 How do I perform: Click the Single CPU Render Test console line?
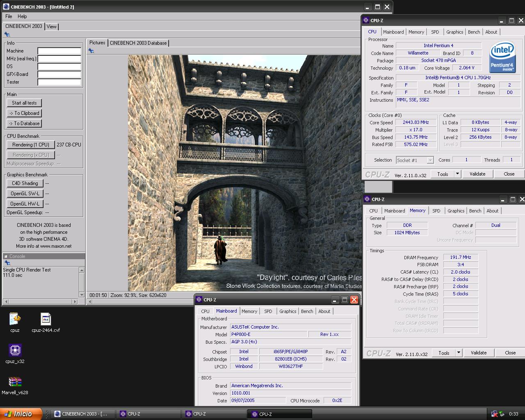[27, 270]
